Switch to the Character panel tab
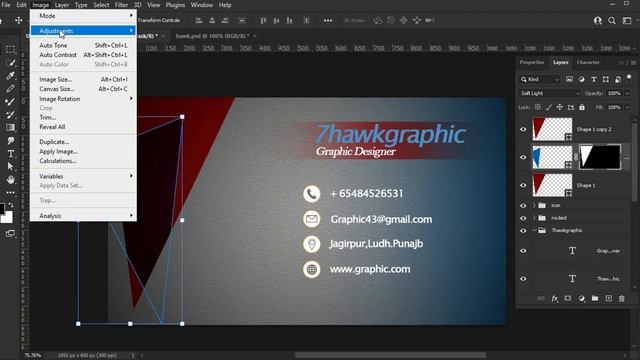The image size is (640, 360). [588, 62]
